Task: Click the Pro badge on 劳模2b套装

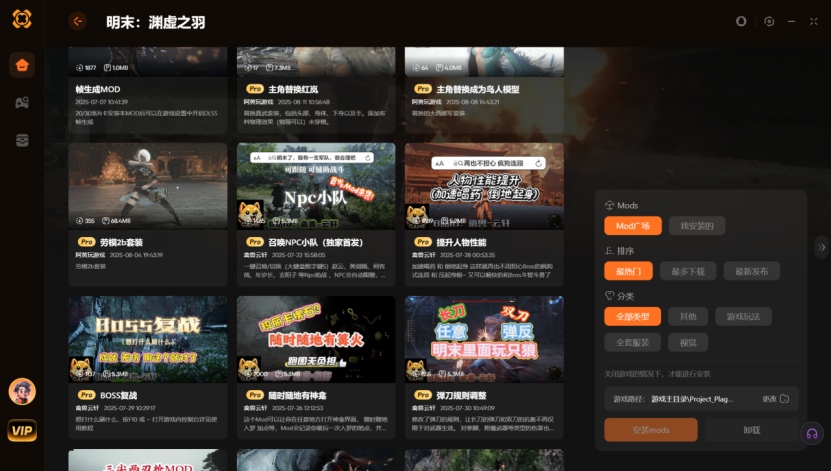Action: click(86, 242)
